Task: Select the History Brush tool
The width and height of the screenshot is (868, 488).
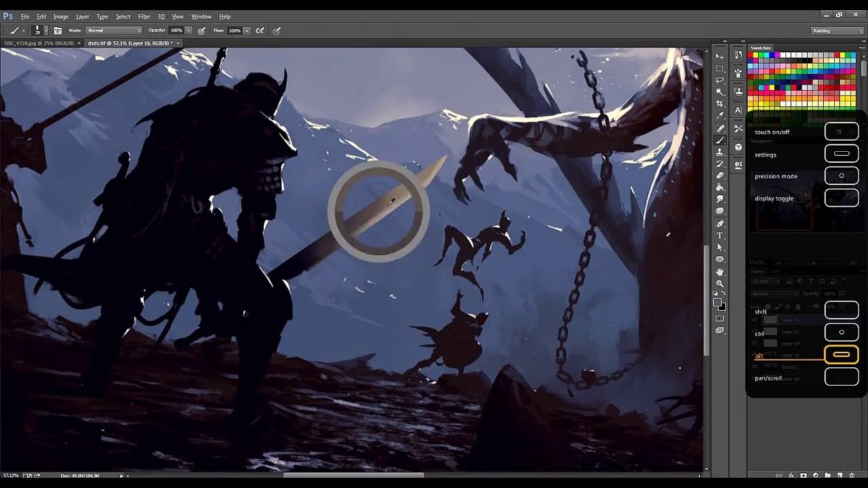Action: coord(719,164)
